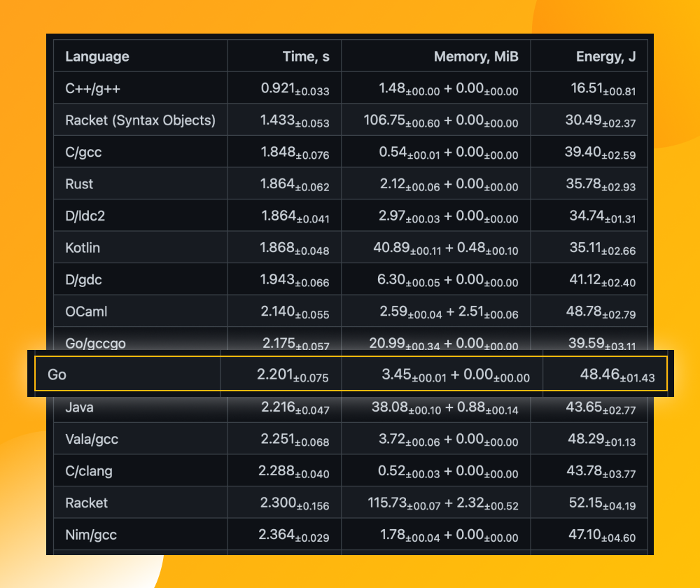Select Nim/gcc in the Language column
The height and width of the screenshot is (588, 700).
point(91,535)
